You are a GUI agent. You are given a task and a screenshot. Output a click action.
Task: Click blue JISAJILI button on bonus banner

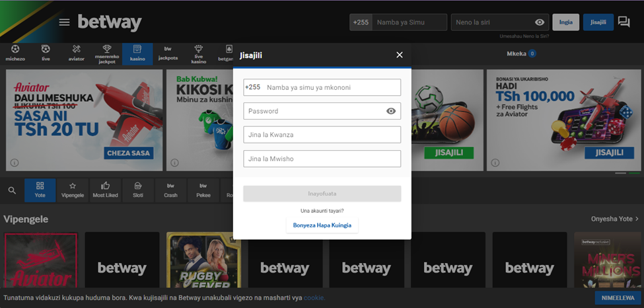[610, 153]
